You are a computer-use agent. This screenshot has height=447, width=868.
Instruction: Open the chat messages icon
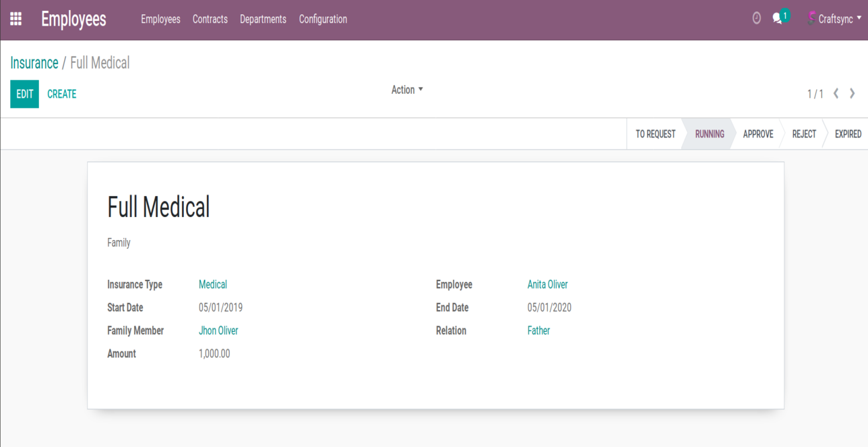click(x=778, y=19)
